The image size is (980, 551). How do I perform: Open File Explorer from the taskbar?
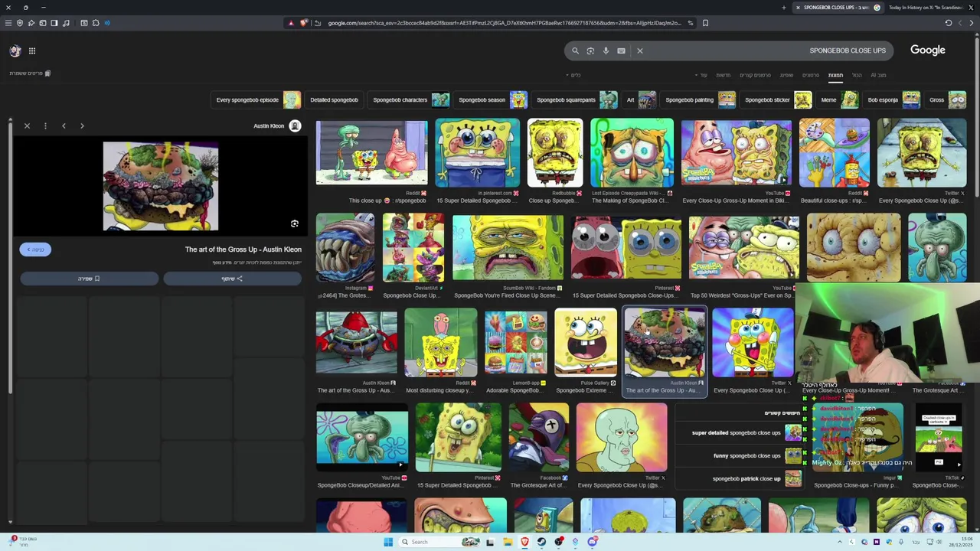(507, 542)
